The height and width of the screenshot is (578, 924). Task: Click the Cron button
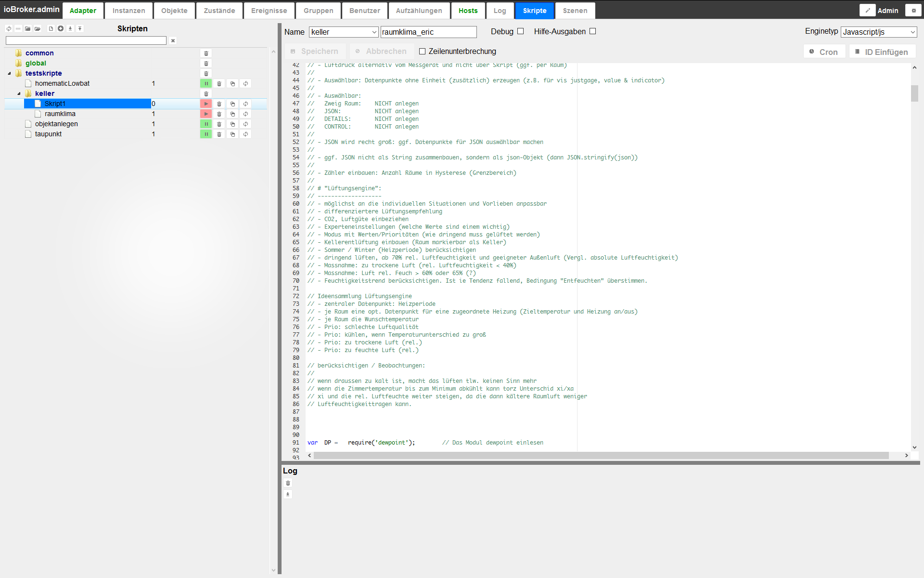click(824, 52)
